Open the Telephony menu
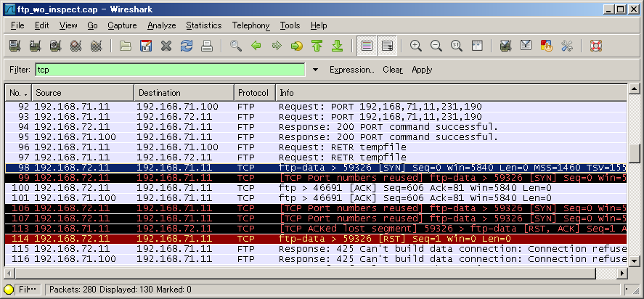 [x=251, y=25]
